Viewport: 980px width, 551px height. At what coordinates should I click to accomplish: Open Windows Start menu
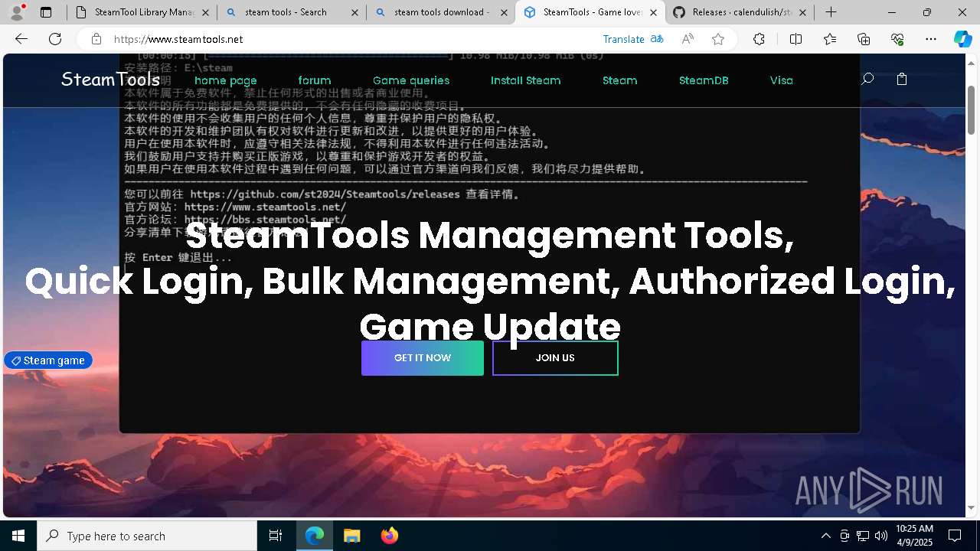point(18,536)
